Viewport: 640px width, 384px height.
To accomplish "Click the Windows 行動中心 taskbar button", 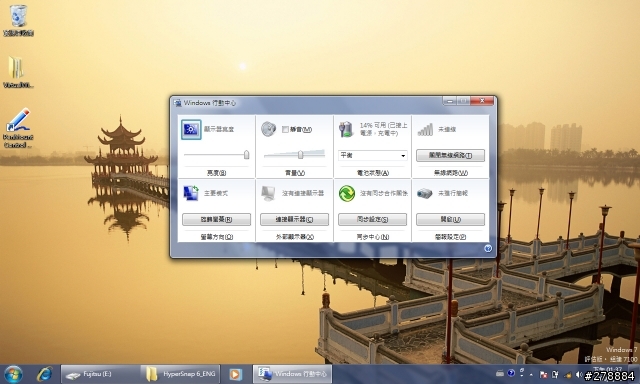I will pos(292,374).
